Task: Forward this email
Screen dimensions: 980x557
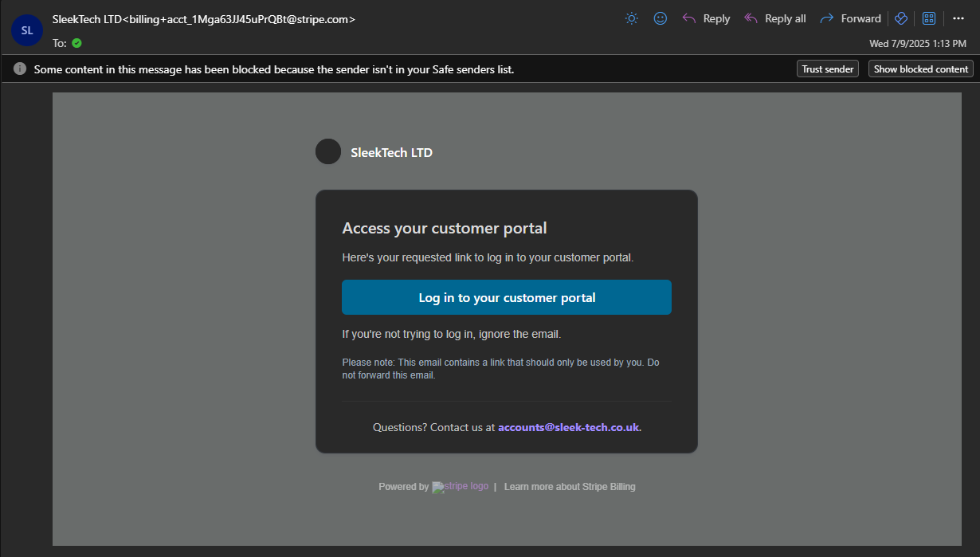Action: [x=850, y=18]
